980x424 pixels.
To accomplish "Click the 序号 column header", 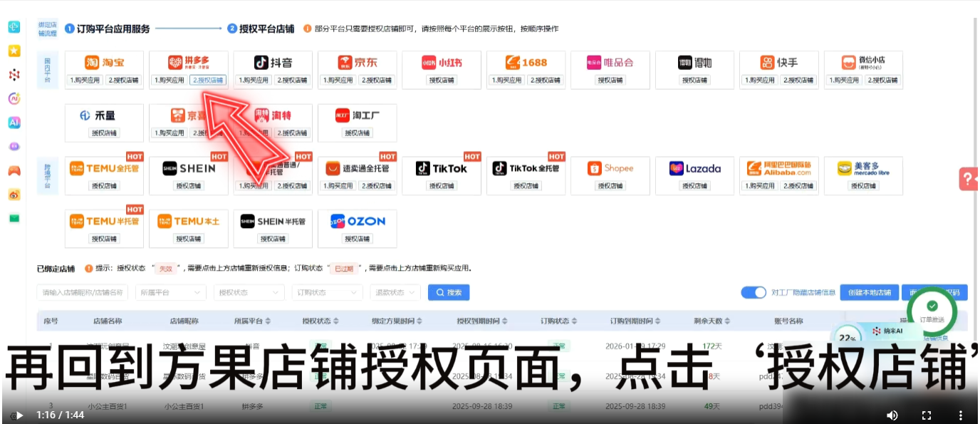I will click(x=51, y=321).
